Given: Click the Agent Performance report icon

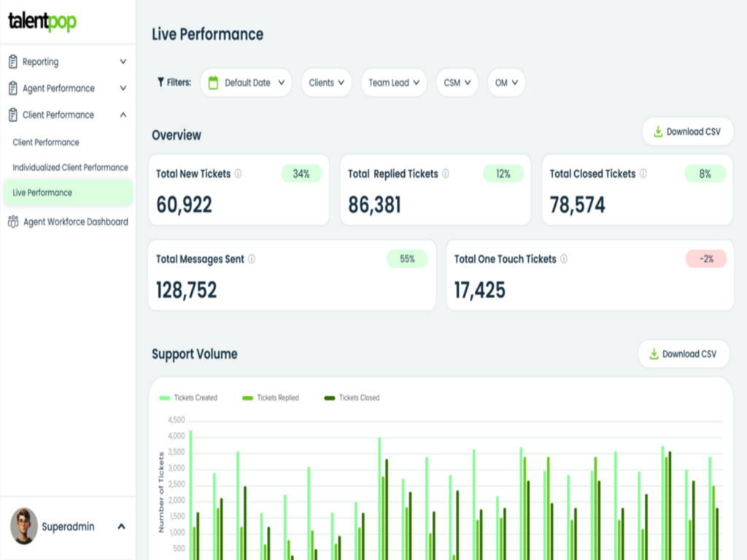Looking at the screenshot, I should point(13,88).
